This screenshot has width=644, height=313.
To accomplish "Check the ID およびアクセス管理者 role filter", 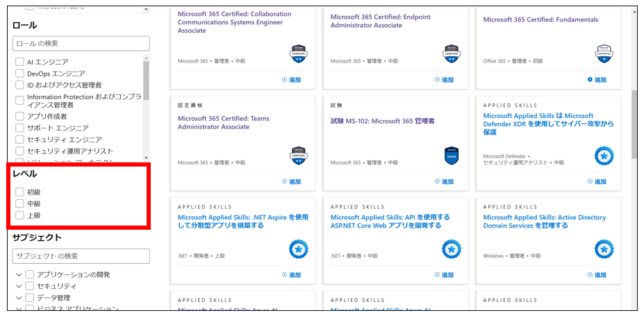I will point(19,85).
